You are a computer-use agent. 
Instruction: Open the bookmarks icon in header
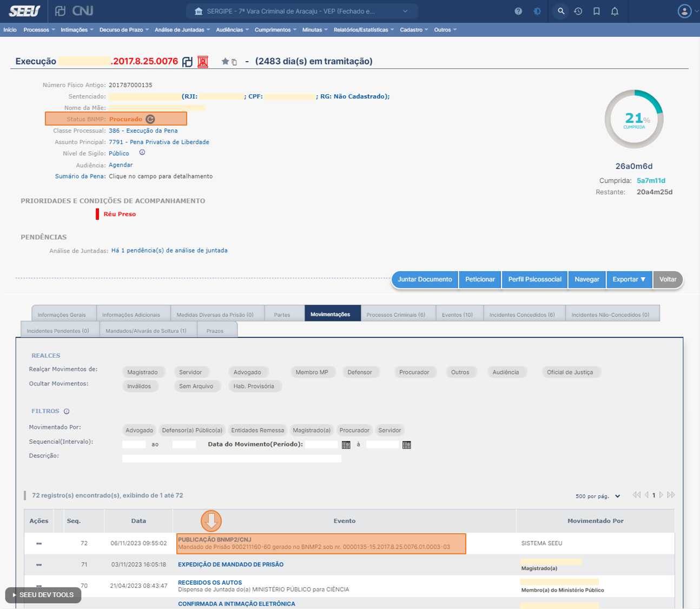pyautogui.click(x=597, y=11)
